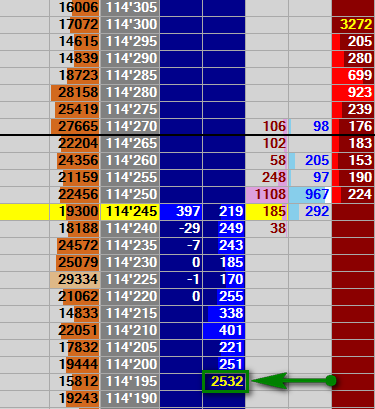This screenshot has height=409, width=375.
Task: Click the ask size 205 at 114'295
Action: (354, 41)
